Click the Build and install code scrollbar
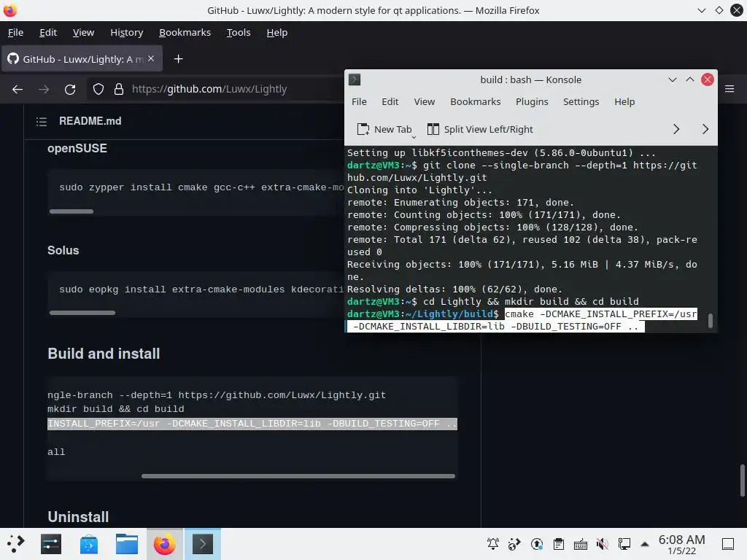The height and width of the screenshot is (560, 747). 298,475
